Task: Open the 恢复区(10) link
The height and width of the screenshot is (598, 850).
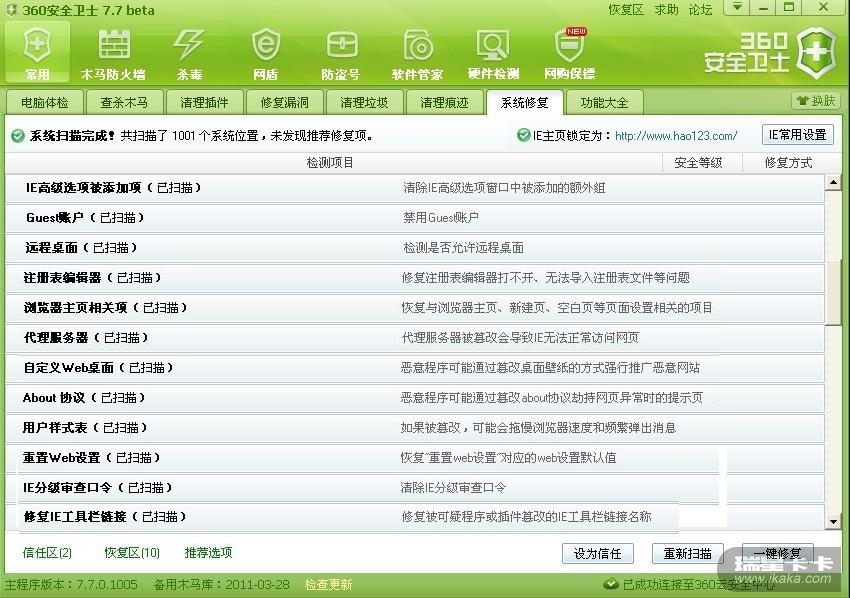Action: [x=132, y=553]
